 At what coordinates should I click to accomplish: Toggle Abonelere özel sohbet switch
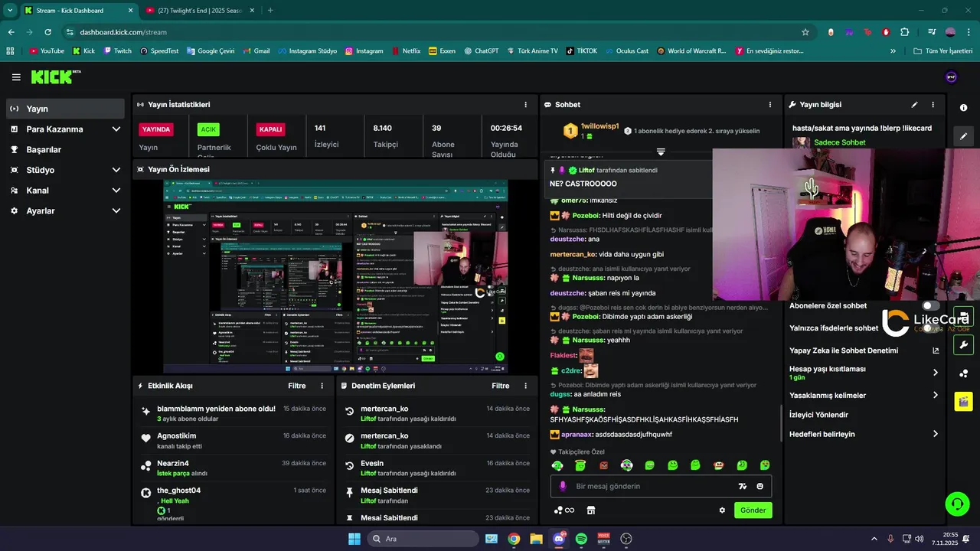(930, 306)
